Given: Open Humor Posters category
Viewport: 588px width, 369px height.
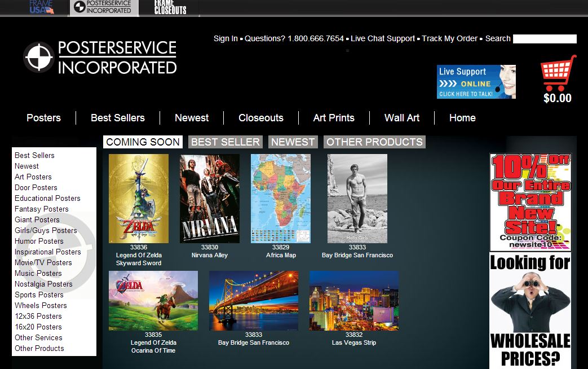Looking at the screenshot, I should tap(39, 241).
